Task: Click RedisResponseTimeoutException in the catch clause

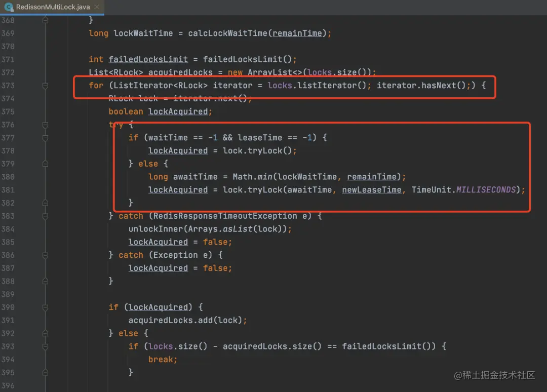Action: (x=225, y=216)
